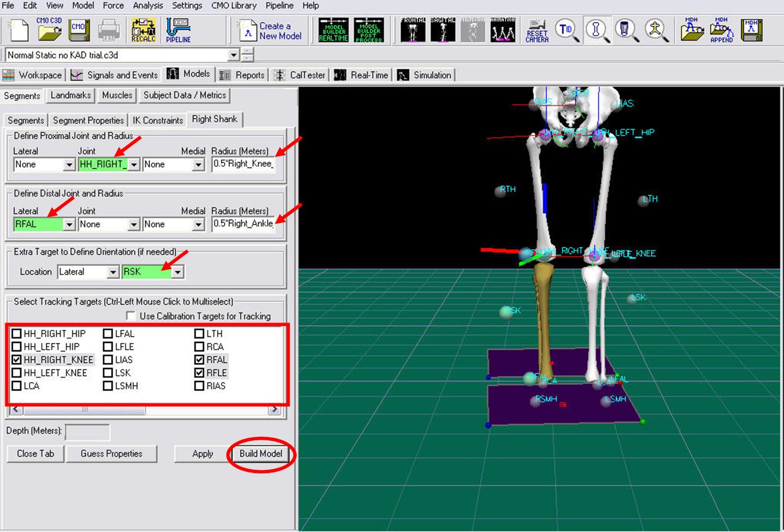Click the Guess Properties button
Image resolution: width=784 pixels, height=532 pixels.
(112, 454)
